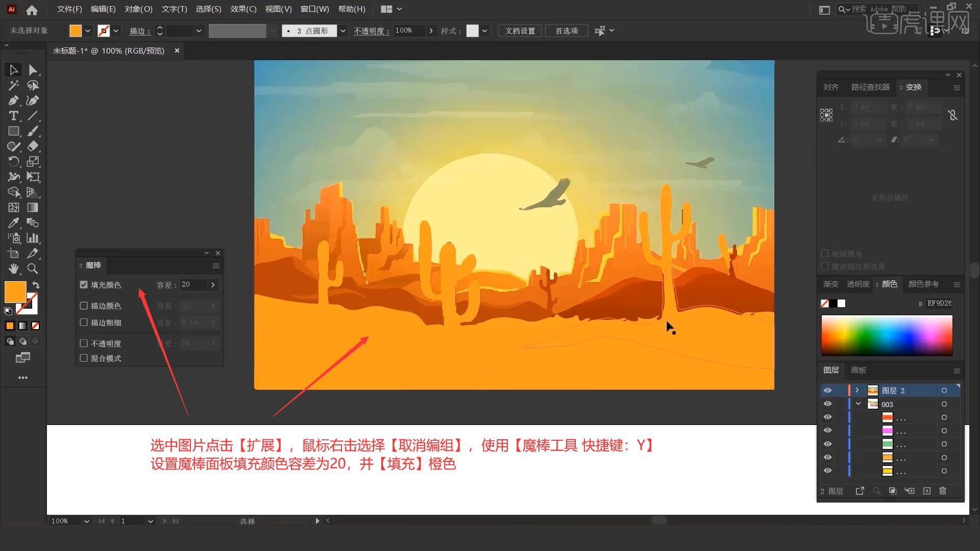
Task: Select the Rotate tool
Action: pyautogui.click(x=13, y=161)
